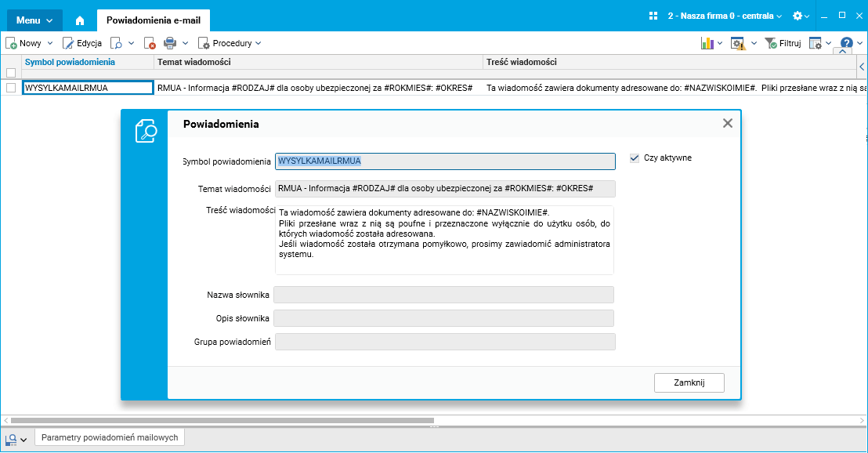Image resolution: width=868 pixels, height=453 pixels.
Task: Click the horizontal scrollbar right arrow
Action: (x=862, y=421)
